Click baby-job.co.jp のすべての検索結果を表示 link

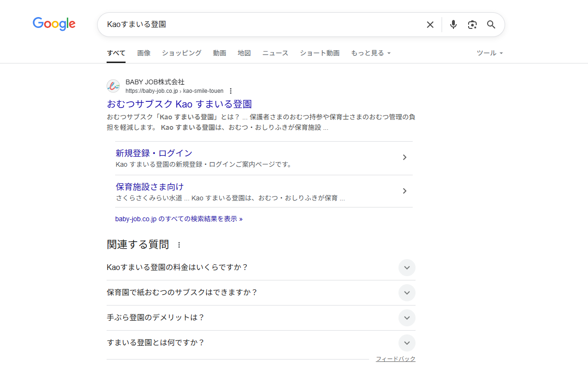pos(179,219)
